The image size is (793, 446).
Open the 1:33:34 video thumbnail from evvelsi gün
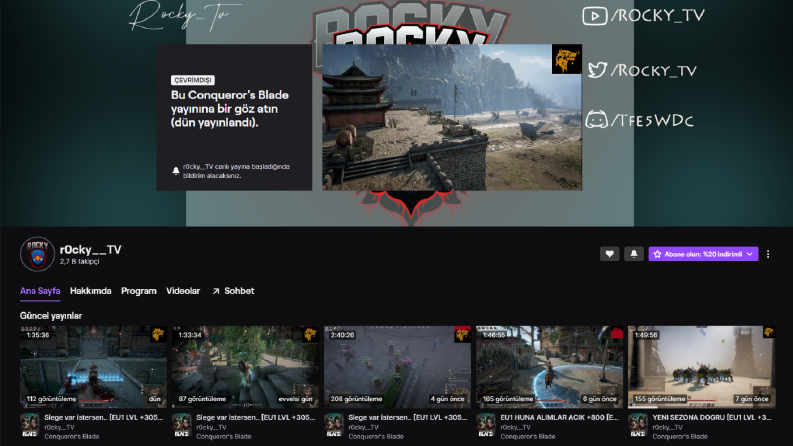[245, 367]
